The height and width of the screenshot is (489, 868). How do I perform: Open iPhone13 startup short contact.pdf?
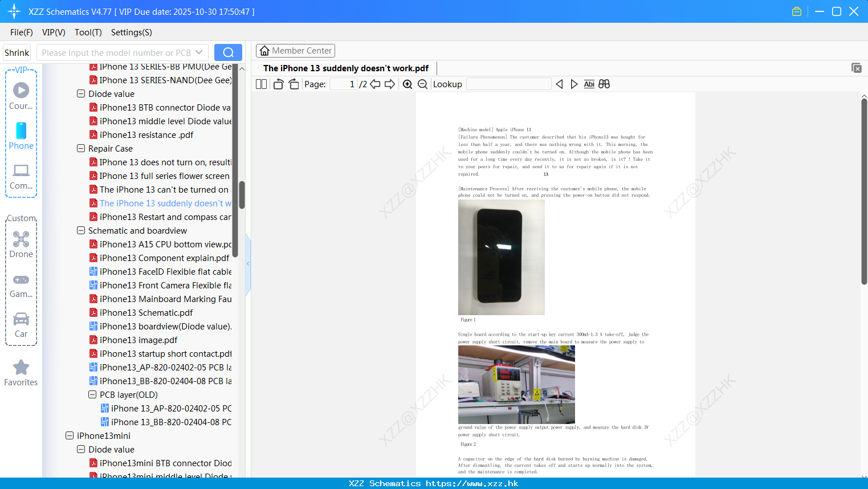pyautogui.click(x=160, y=353)
